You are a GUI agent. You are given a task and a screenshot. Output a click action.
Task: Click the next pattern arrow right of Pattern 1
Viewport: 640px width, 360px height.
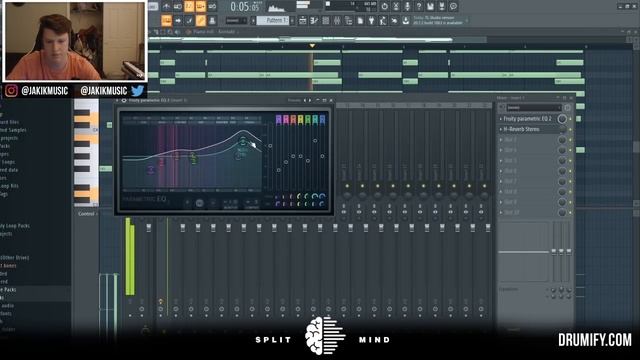click(x=292, y=20)
